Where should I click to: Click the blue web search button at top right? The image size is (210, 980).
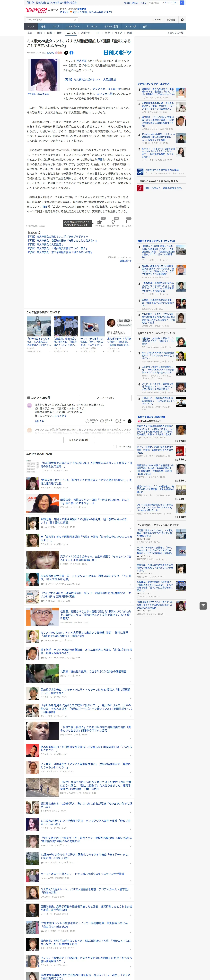click(182, 3)
